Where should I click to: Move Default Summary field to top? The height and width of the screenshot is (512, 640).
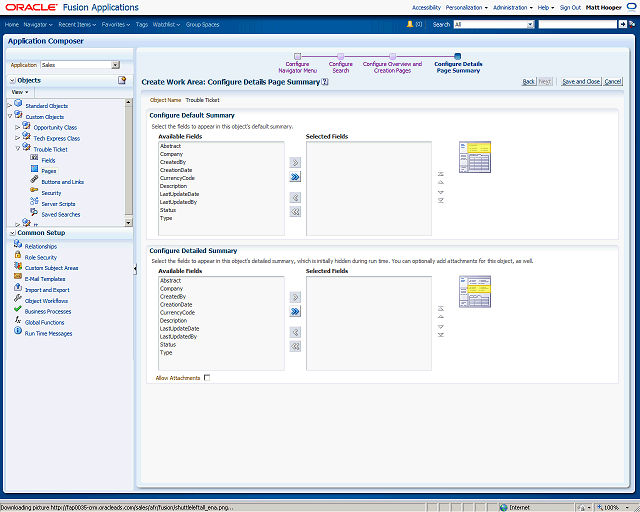click(441, 174)
